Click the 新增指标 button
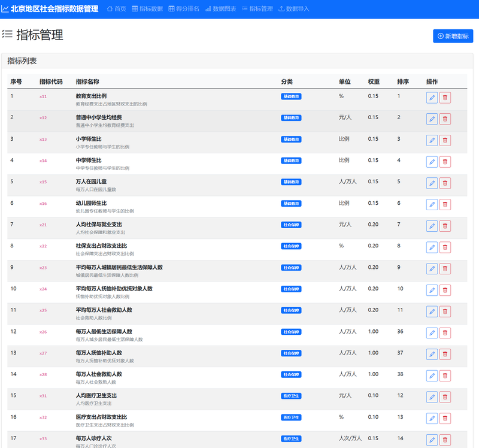 click(453, 36)
